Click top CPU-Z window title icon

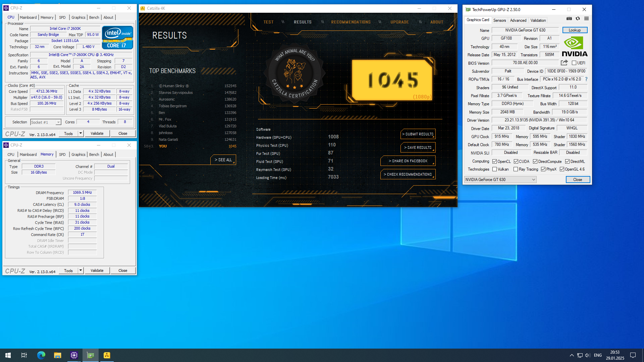coord(6,8)
